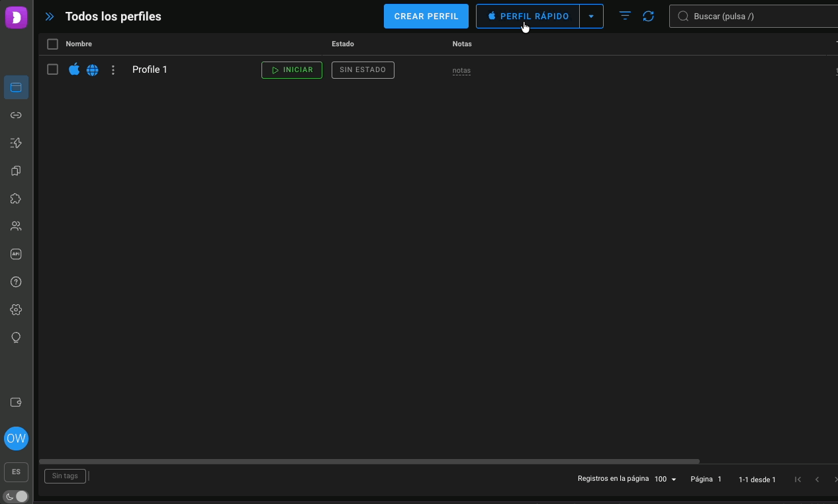This screenshot has height=504, width=838.
Task: Change language via ES button
Action: coord(16,472)
